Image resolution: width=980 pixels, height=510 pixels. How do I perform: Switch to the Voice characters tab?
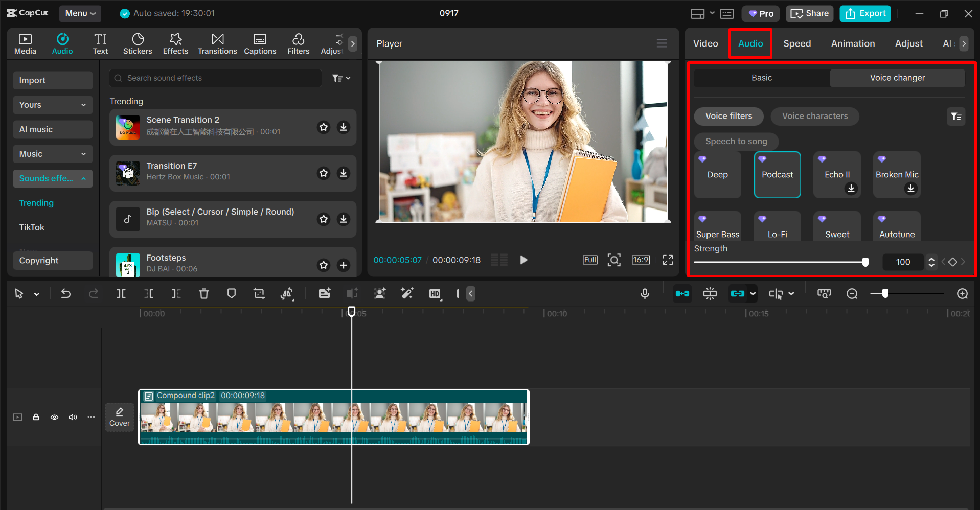tap(814, 116)
